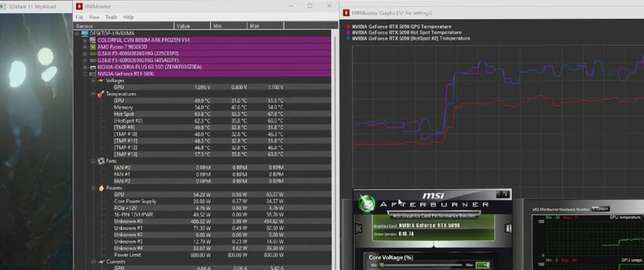Click the DESKTOP-L9VKKMA computer icon
644x270 pixels.
(85, 33)
